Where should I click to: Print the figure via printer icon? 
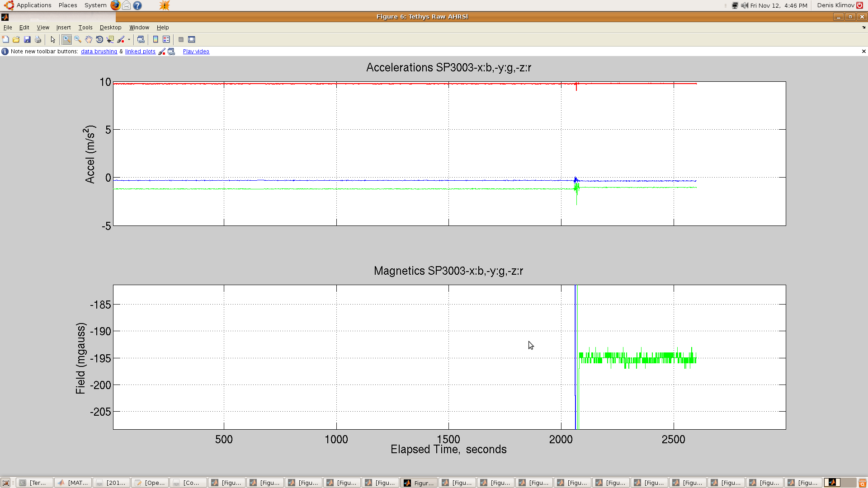tap(38, 40)
